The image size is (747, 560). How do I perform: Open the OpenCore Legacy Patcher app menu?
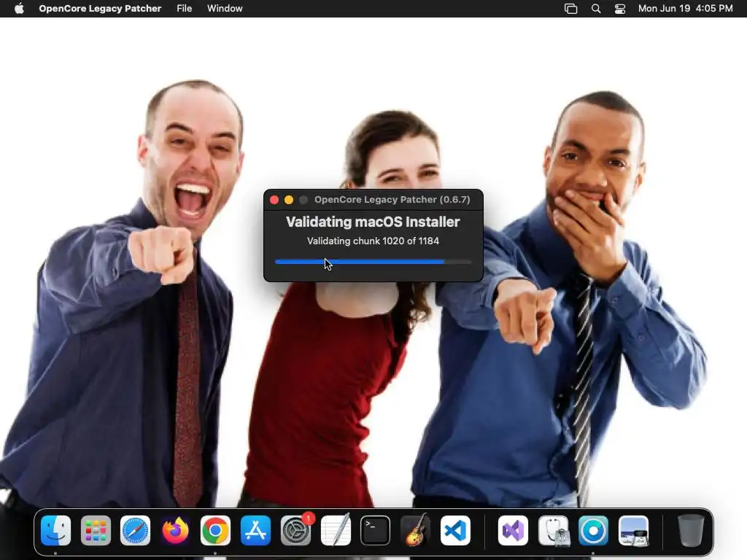point(100,9)
